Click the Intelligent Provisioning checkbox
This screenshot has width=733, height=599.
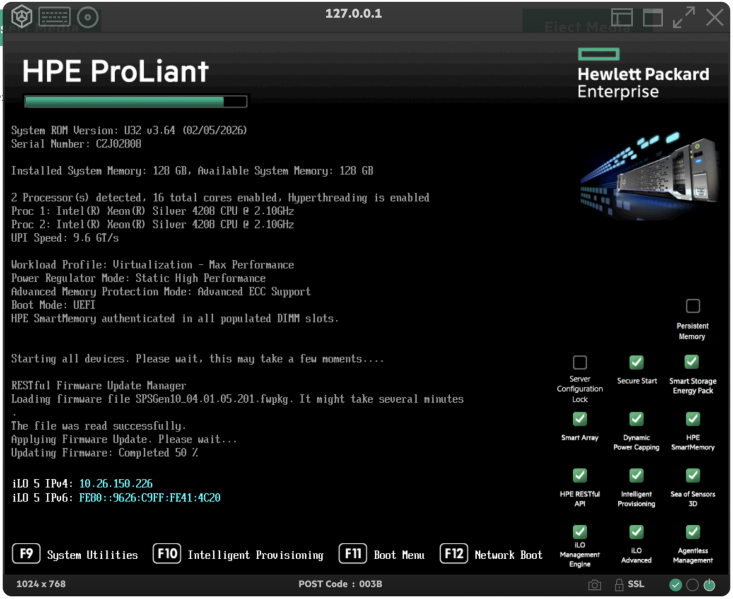pos(636,476)
